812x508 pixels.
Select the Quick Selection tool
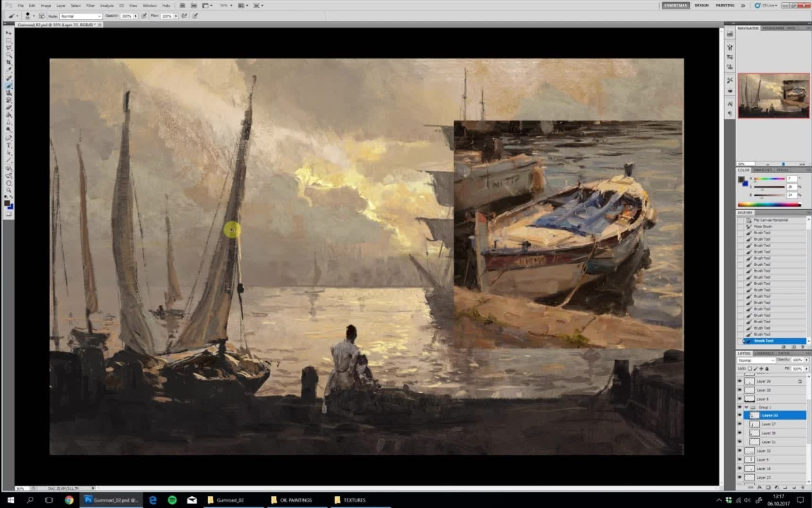pyautogui.click(x=8, y=55)
